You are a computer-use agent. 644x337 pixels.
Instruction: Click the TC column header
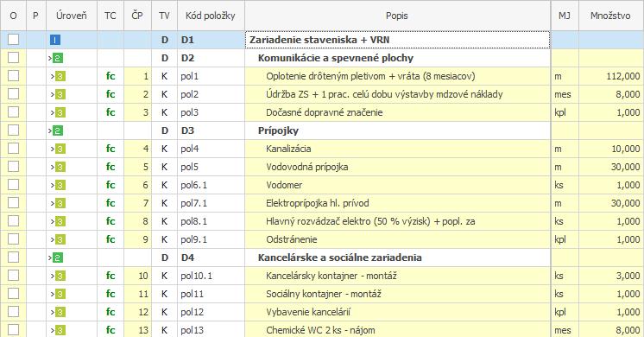110,16
